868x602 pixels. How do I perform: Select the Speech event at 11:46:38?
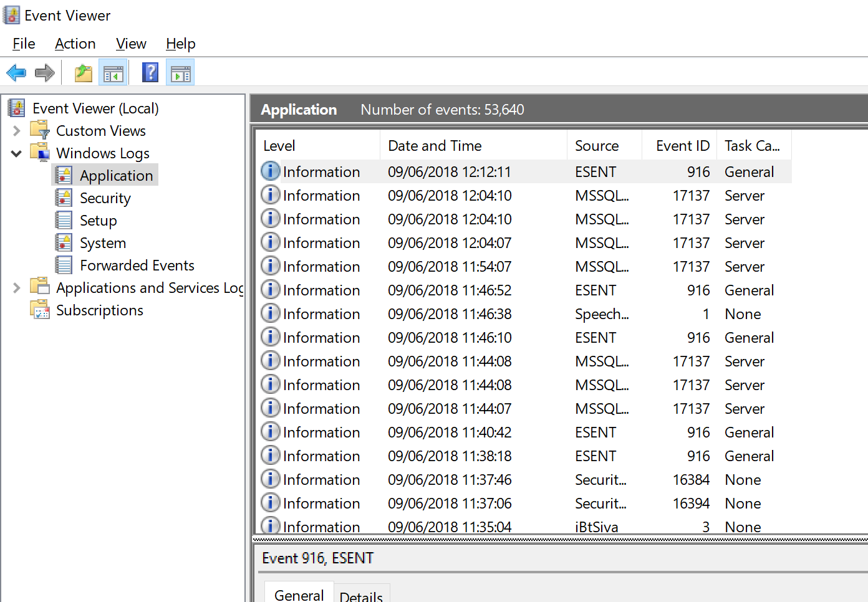pos(449,314)
